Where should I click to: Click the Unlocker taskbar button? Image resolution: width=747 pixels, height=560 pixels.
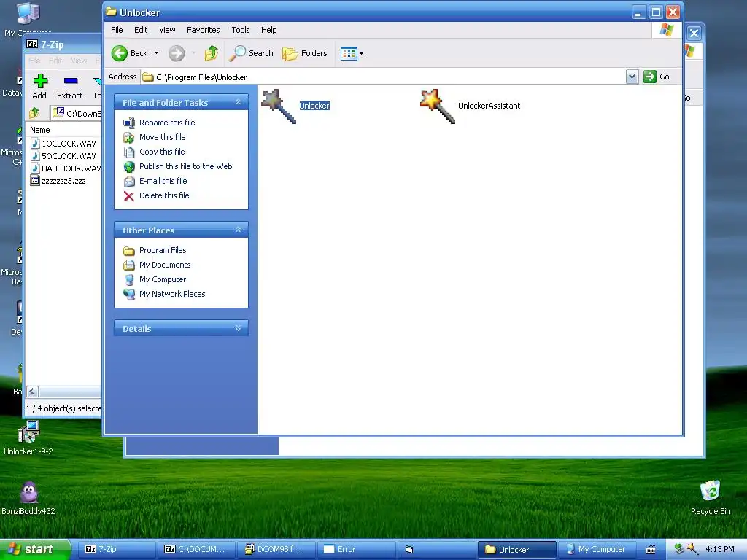[517, 550]
